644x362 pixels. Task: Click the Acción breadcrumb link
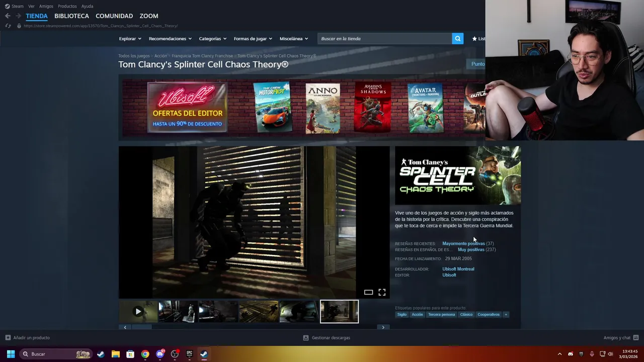click(160, 56)
